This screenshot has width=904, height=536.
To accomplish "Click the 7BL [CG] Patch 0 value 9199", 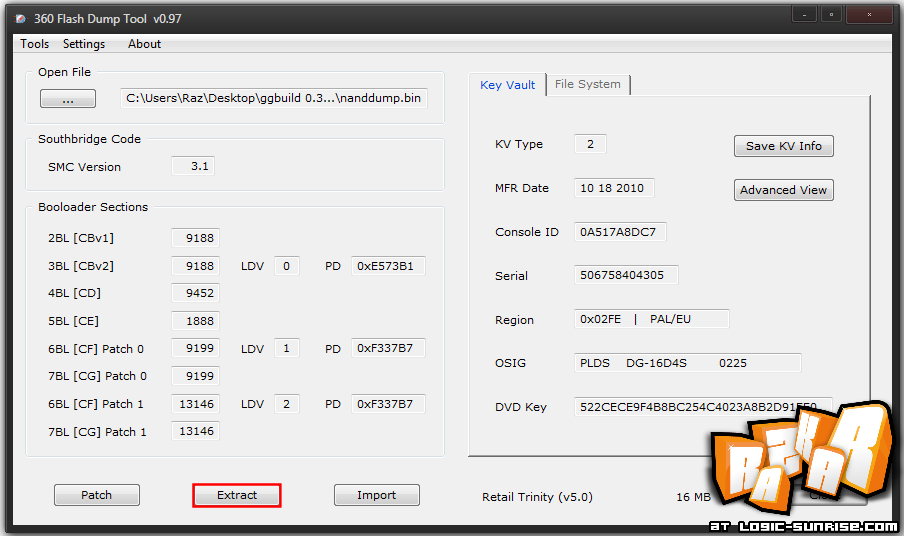I will coord(195,376).
